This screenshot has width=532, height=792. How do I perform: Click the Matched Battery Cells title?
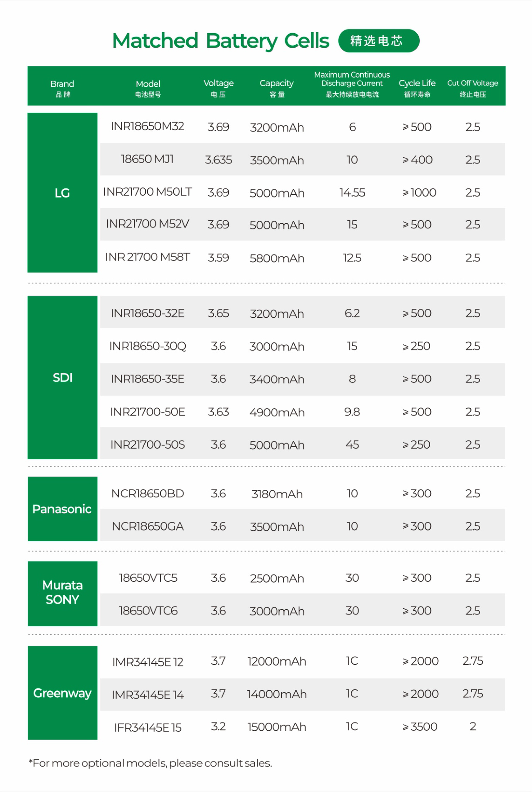(x=221, y=41)
